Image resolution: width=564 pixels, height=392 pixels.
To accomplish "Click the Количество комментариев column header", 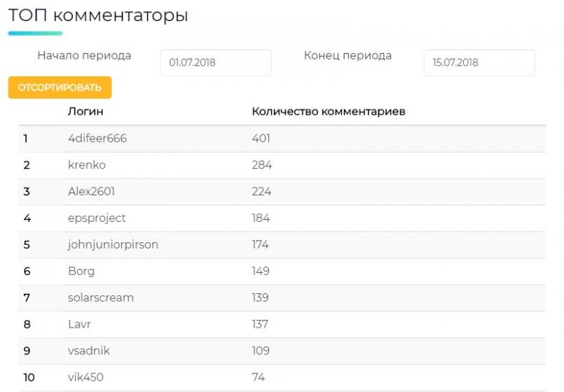I will tap(329, 111).
